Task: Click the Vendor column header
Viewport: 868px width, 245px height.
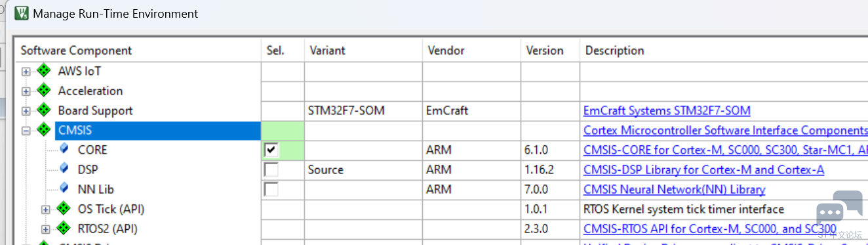Action: [x=471, y=51]
